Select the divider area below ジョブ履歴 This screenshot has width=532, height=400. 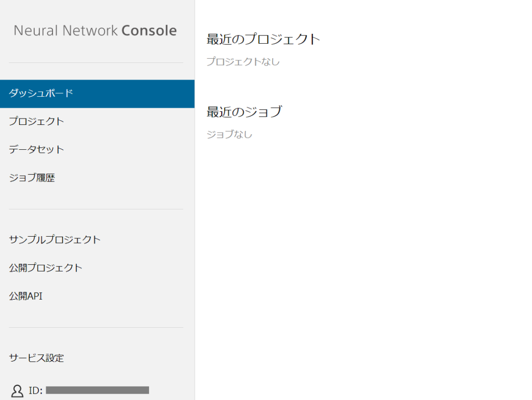(x=96, y=209)
